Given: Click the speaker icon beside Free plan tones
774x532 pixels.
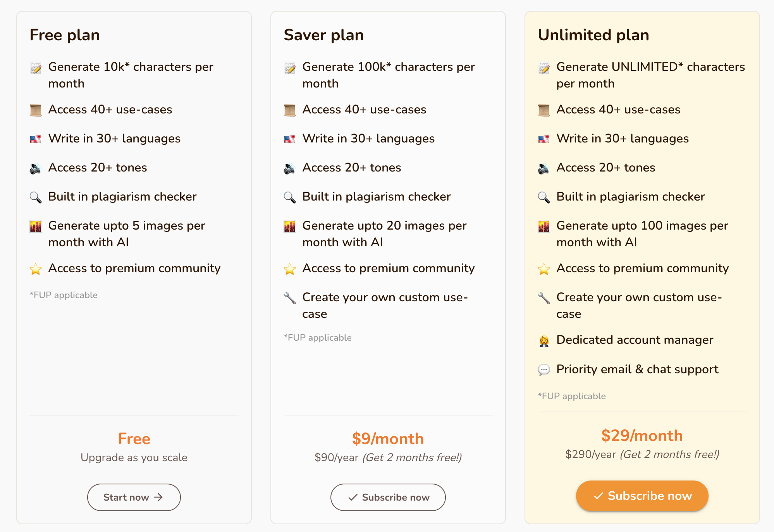Looking at the screenshot, I should click(36, 168).
